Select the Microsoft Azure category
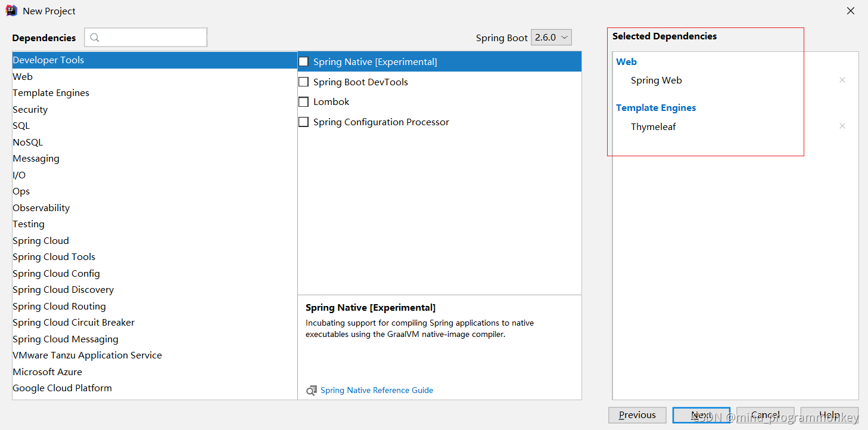This screenshot has width=868, height=430. 155,372
